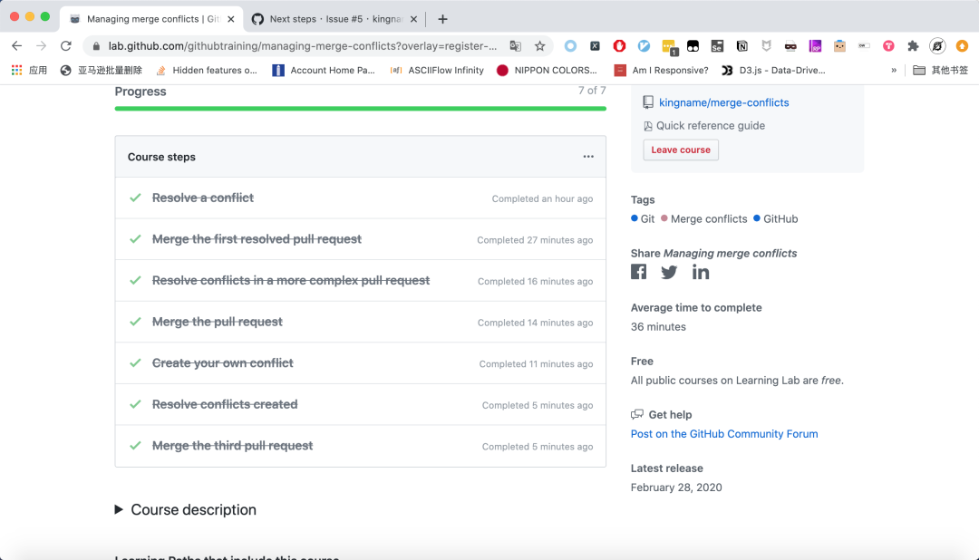Open the kingname/merge-conflicts repository link

click(x=723, y=102)
